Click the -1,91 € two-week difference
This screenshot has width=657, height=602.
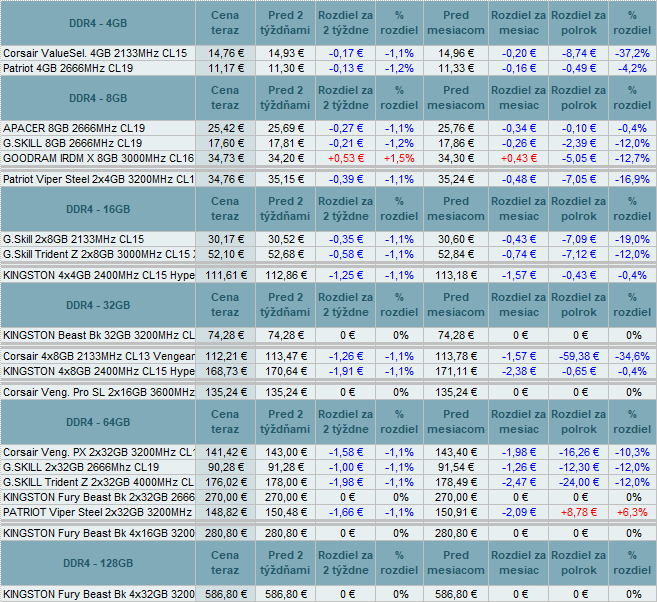point(346,372)
